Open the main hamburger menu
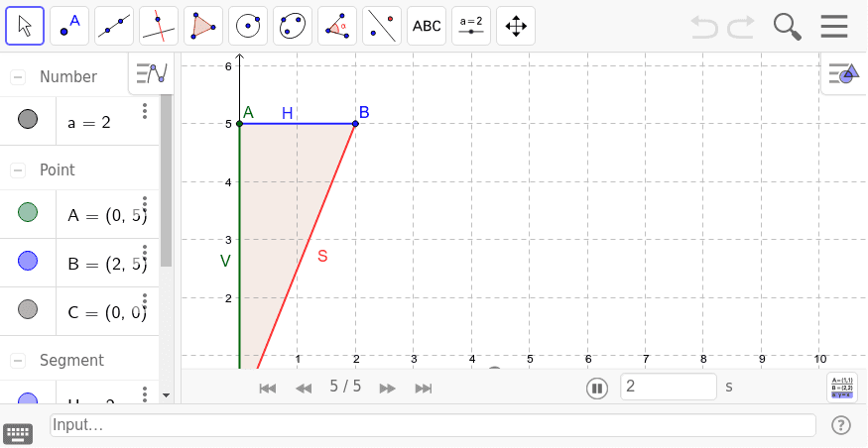The image size is (868, 448). pyautogui.click(x=834, y=26)
